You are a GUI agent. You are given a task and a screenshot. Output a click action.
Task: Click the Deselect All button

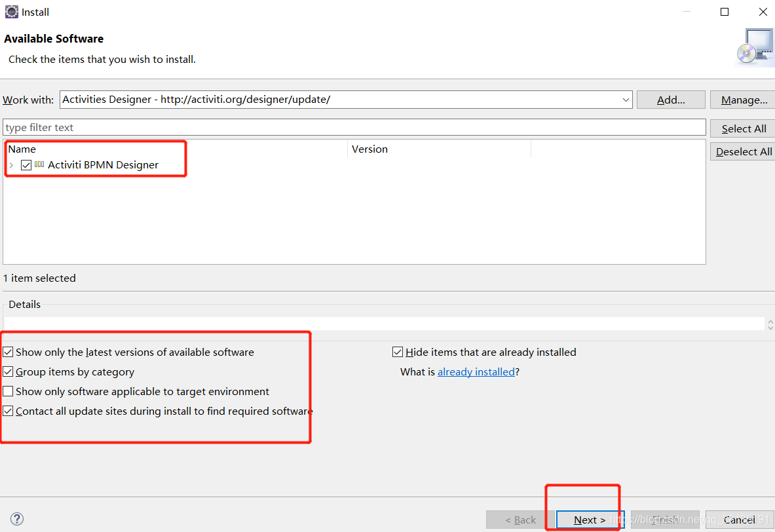point(744,151)
